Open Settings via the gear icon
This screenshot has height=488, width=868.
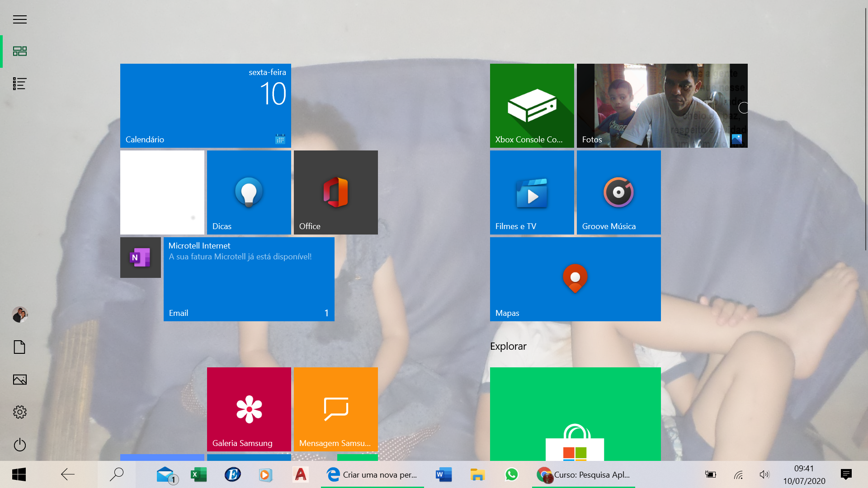[20, 412]
